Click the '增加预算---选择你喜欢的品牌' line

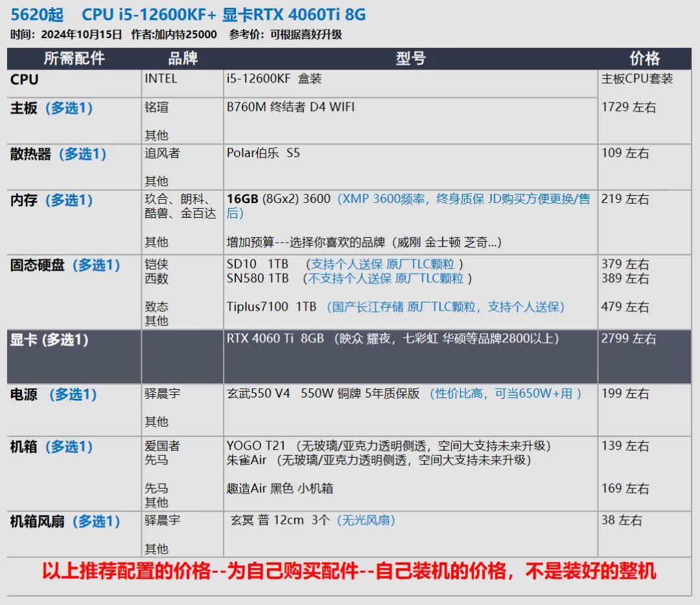coord(306,243)
